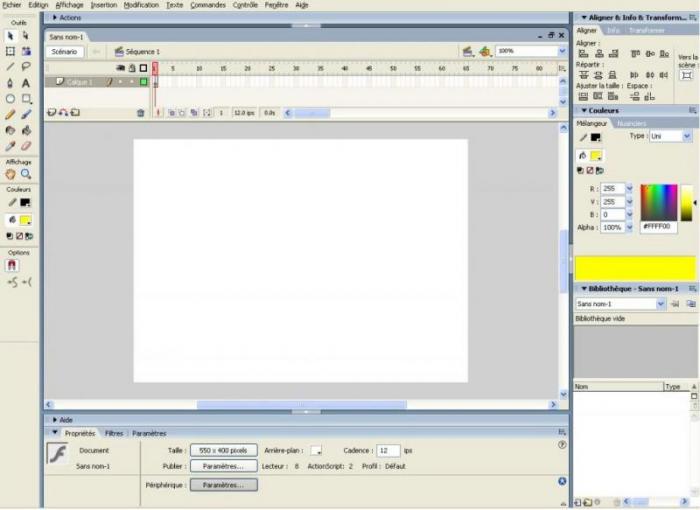Activate the Hand tool
Image resolution: width=700 pixels, height=510 pixels.
[x=10, y=174]
